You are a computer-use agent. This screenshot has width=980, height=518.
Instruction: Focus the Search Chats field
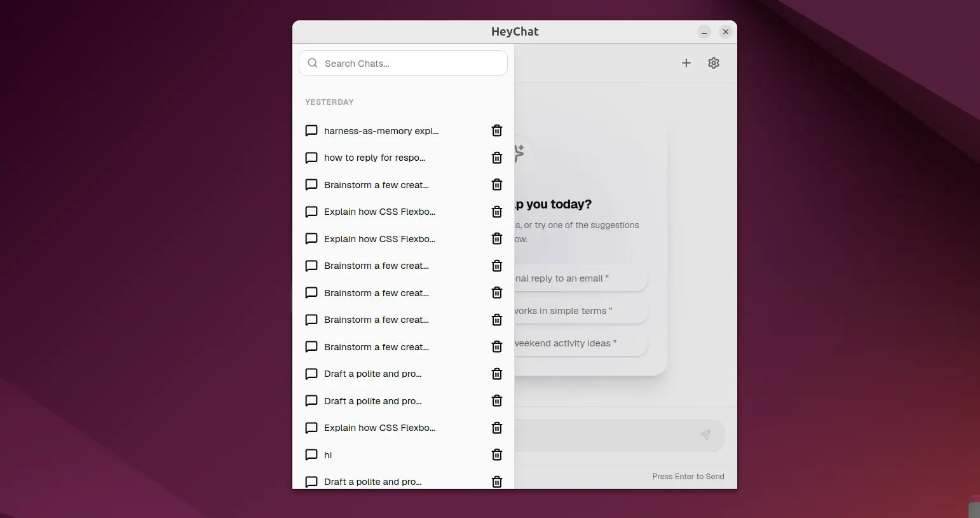403,63
